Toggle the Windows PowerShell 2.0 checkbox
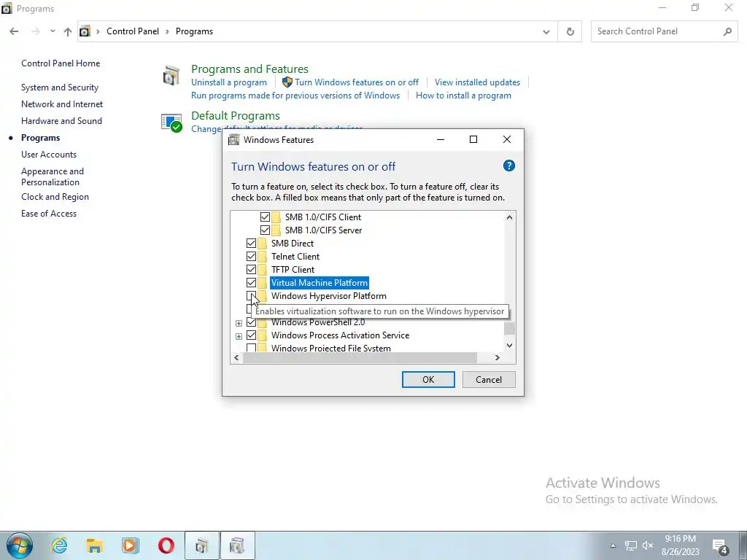This screenshot has height=560, width=747. [251, 322]
